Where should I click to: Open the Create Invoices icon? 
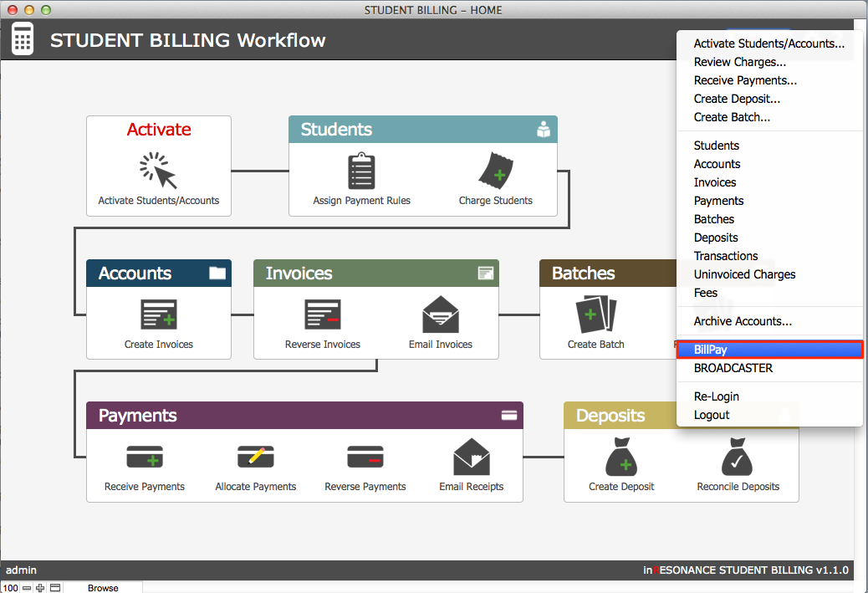158,314
